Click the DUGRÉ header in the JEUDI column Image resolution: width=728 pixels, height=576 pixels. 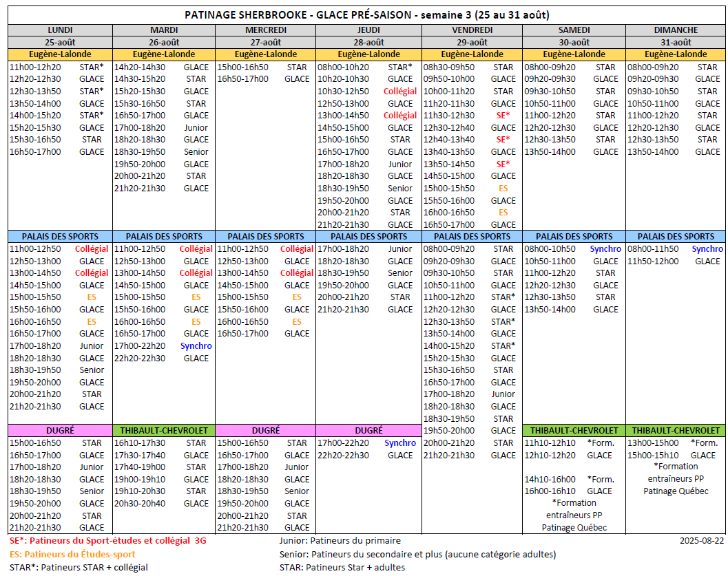(368, 430)
